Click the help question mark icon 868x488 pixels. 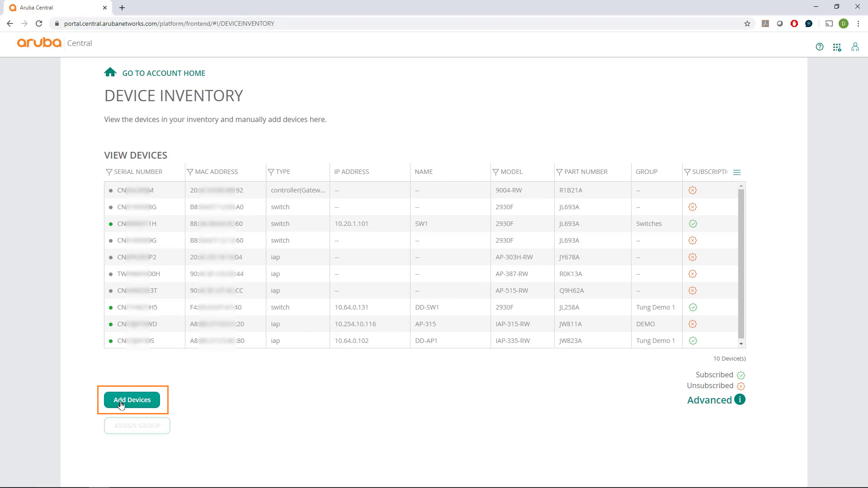820,47
